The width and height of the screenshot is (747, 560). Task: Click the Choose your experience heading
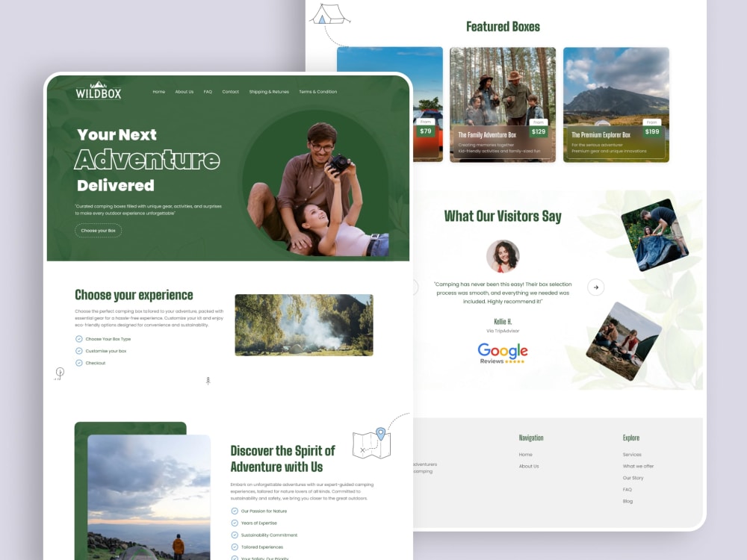[134, 295]
